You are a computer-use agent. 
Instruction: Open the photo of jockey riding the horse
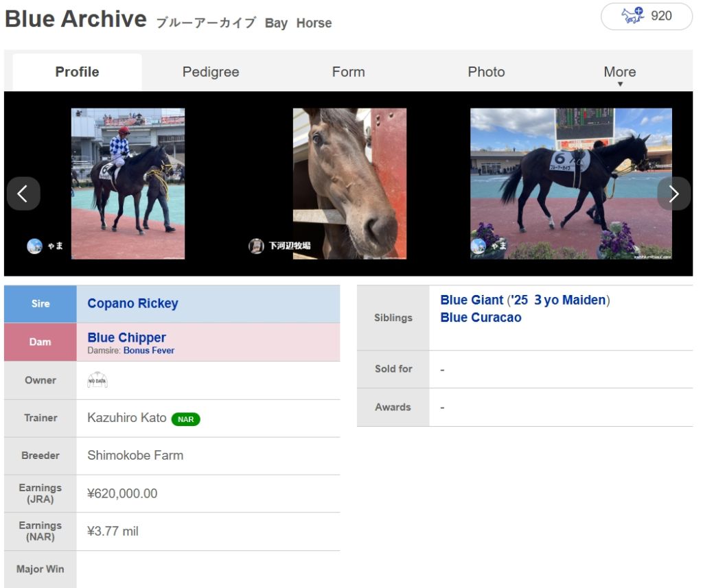[x=128, y=183]
